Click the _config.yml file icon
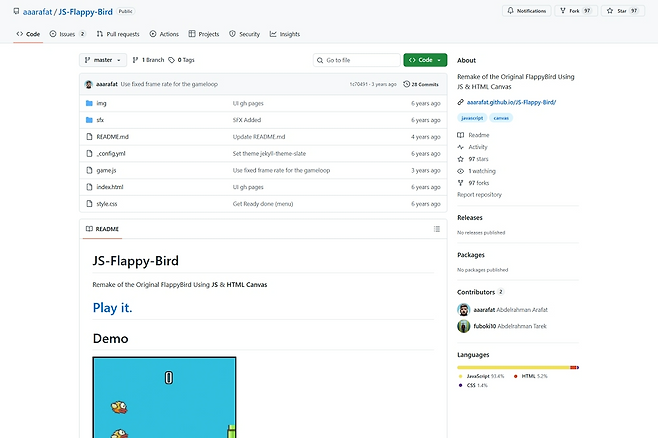The image size is (658, 438). pos(89,154)
